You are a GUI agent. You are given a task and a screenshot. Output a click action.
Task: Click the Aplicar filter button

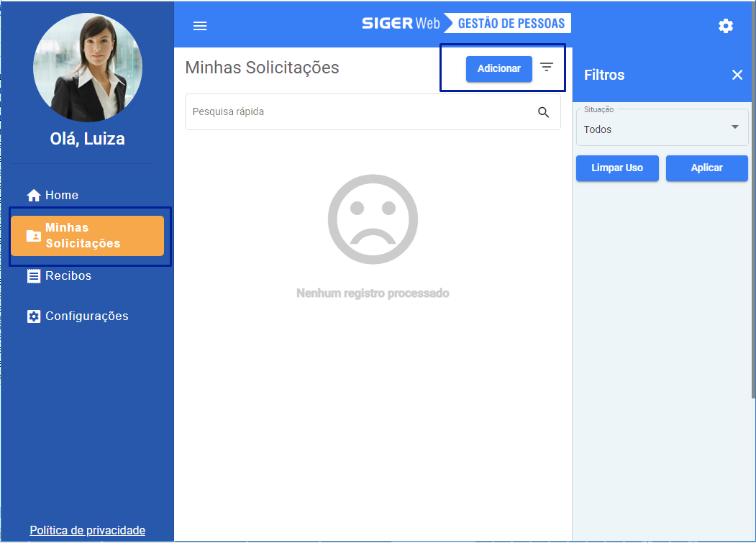coord(707,168)
